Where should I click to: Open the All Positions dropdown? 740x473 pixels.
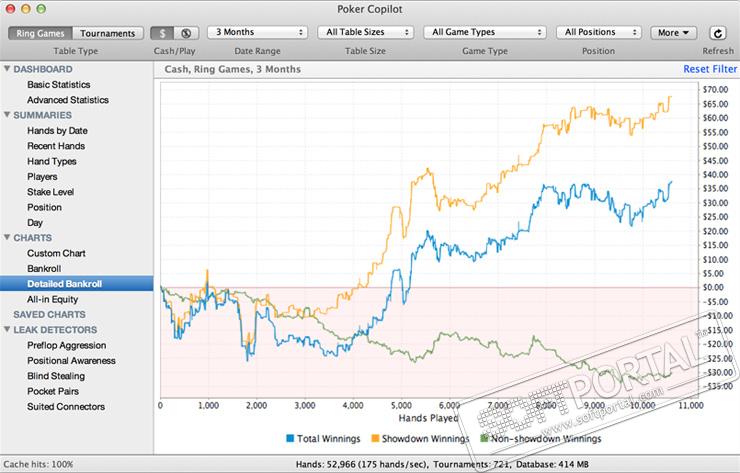click(x=598, y=32)
